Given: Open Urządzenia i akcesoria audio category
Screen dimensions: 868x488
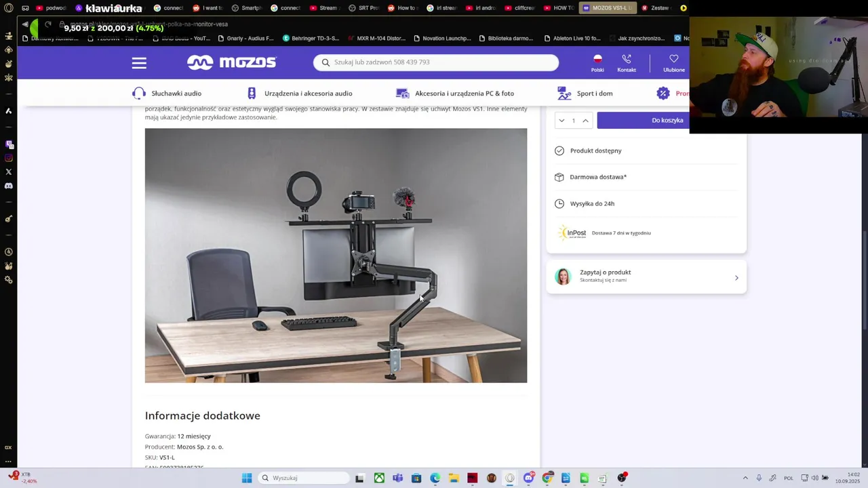Looking at the screenshot, I should coord(308,94).
